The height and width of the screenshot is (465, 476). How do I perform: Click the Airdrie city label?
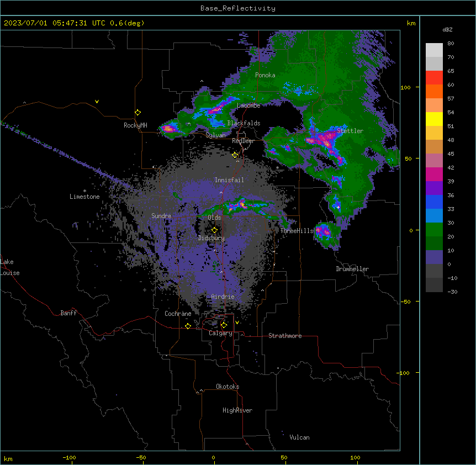coord(223,297)
